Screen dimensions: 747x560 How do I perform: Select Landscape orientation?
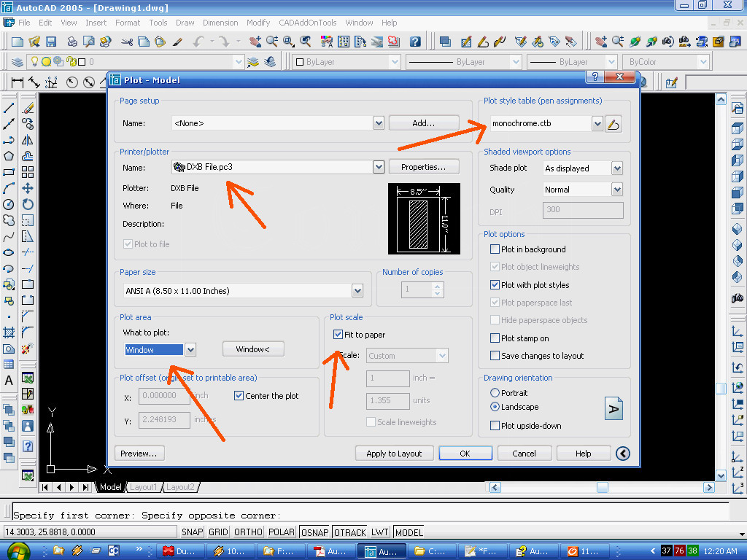[495, 407]
